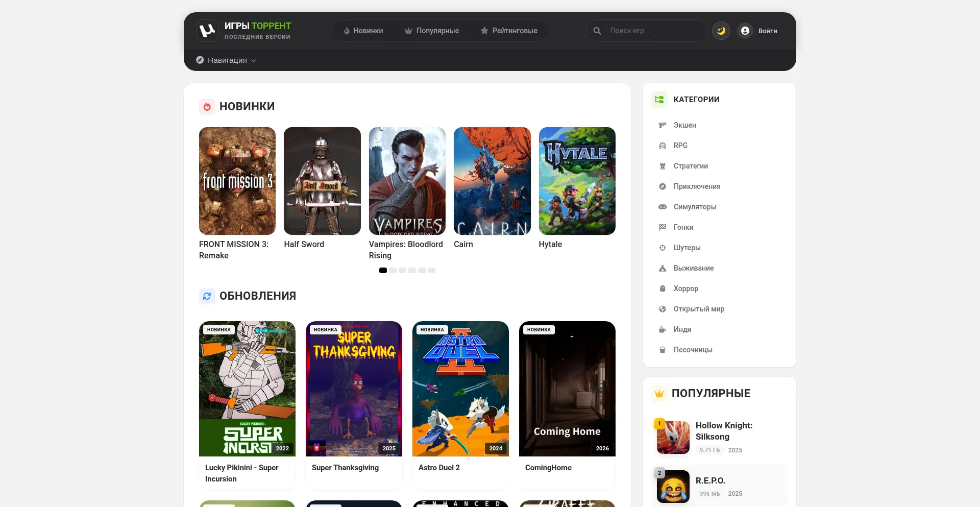
Task: Open the Cairn game cover
Action: click(x=492, y=181)
